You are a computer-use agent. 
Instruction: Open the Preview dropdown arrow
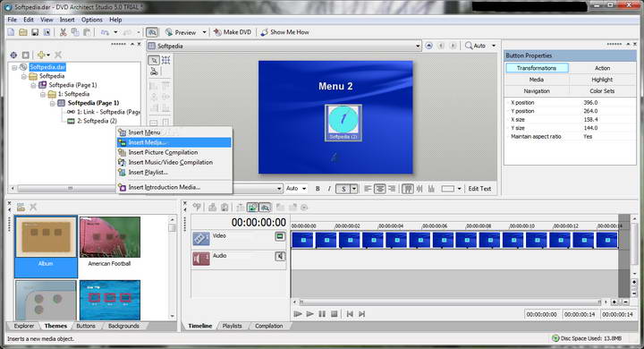coord(204,32)
